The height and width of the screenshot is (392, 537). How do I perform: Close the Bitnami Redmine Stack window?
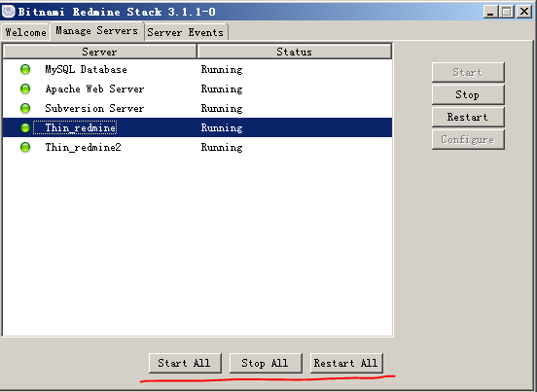pyautogui.click(x=524, y=12)
